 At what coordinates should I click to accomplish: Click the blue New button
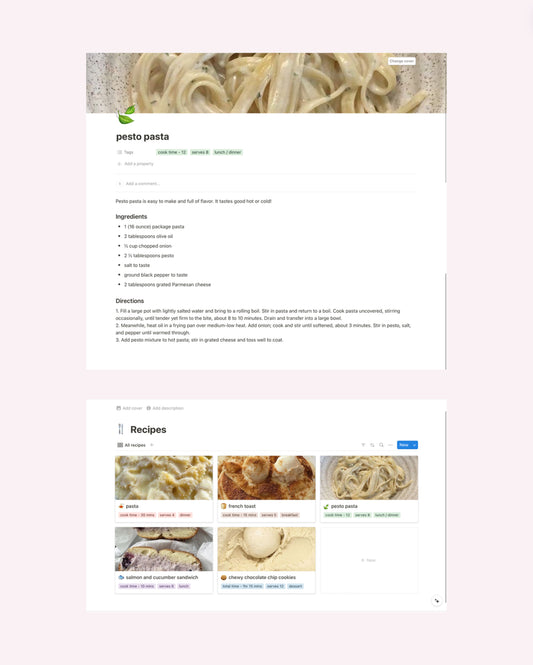[x=404, y=445]
